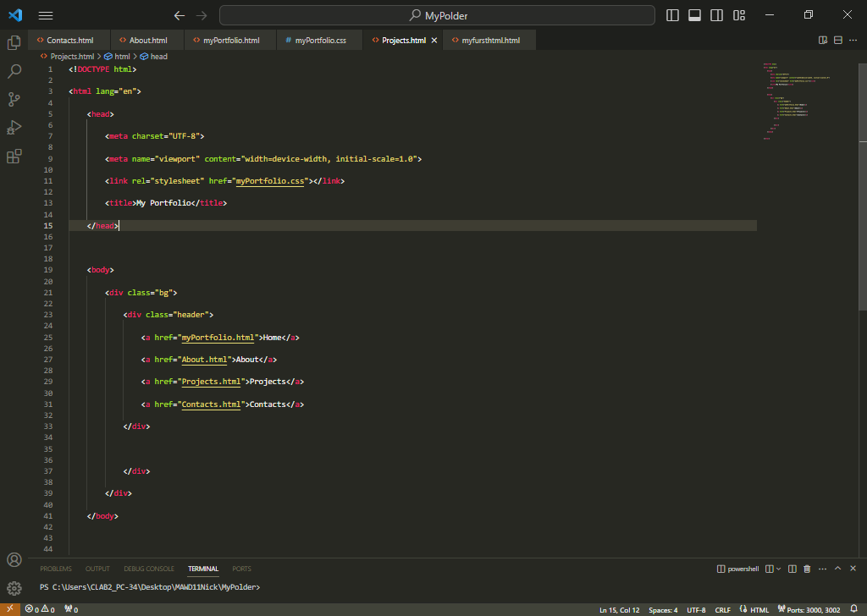Toggle the secondary side bar layout button
Image resolution: width=867 pixels, height=616 pixels.
[717, 15]
